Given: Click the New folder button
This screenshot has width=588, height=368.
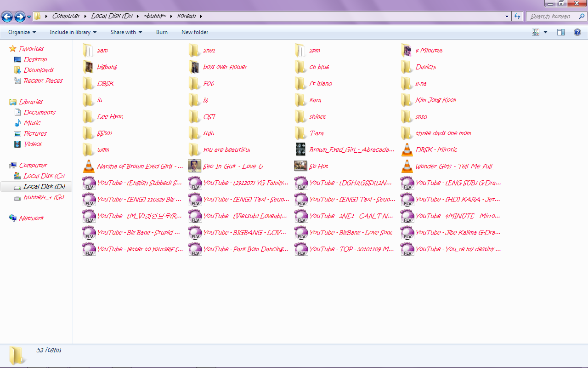Looking at the screenshot, I should tap(195, 32).
